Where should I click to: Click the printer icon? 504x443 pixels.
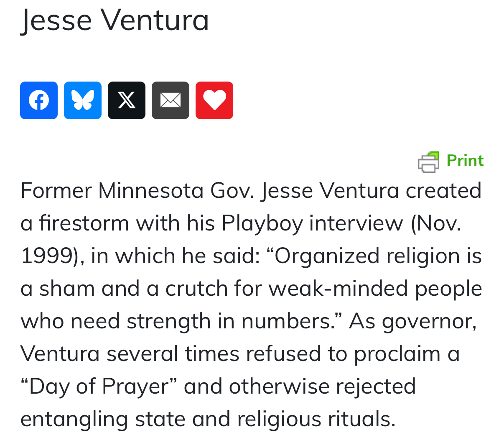pyautogui.click(x=428, y=161)
